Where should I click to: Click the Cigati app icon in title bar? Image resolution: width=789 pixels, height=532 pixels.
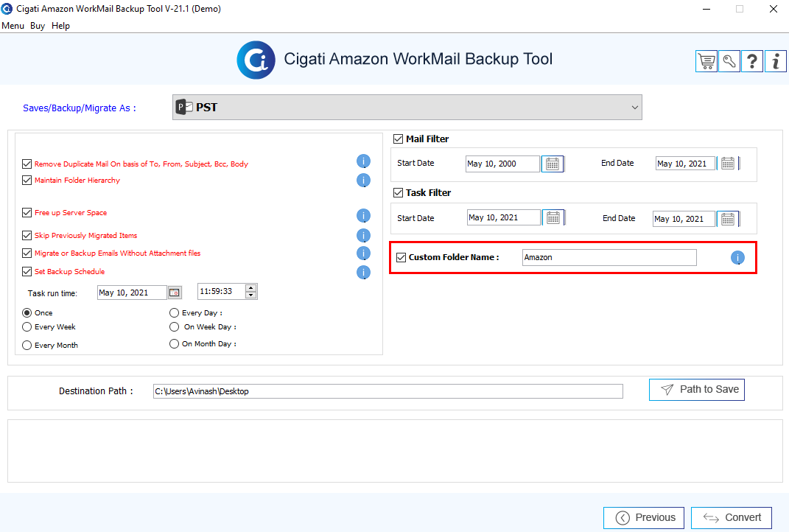[x=7, y=9]
